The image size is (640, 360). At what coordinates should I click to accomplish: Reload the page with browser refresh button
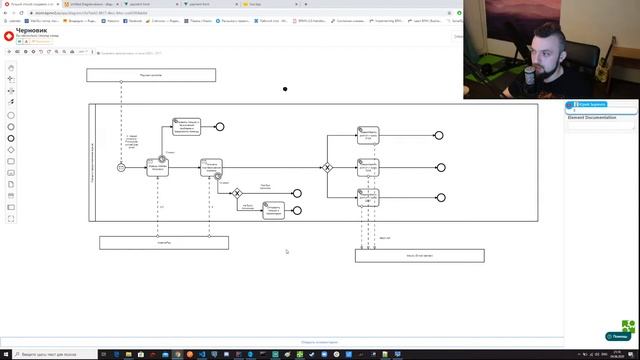(x=21, y=13)
